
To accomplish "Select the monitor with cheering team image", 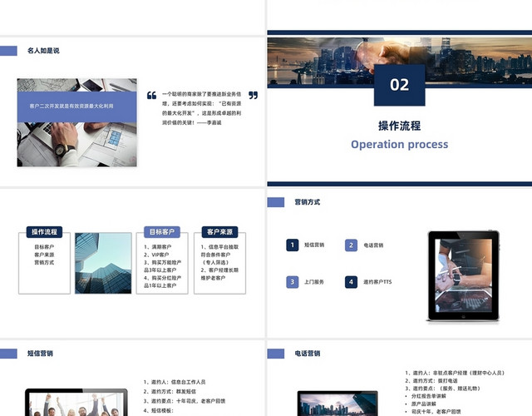I will pos(76,403).
